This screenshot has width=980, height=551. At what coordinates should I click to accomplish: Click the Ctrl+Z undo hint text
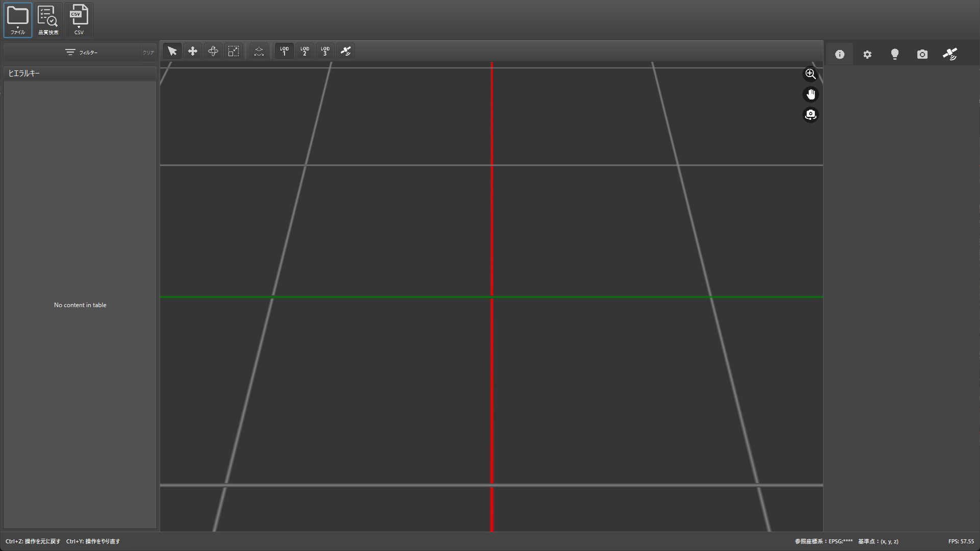click(x=33, y=541)
